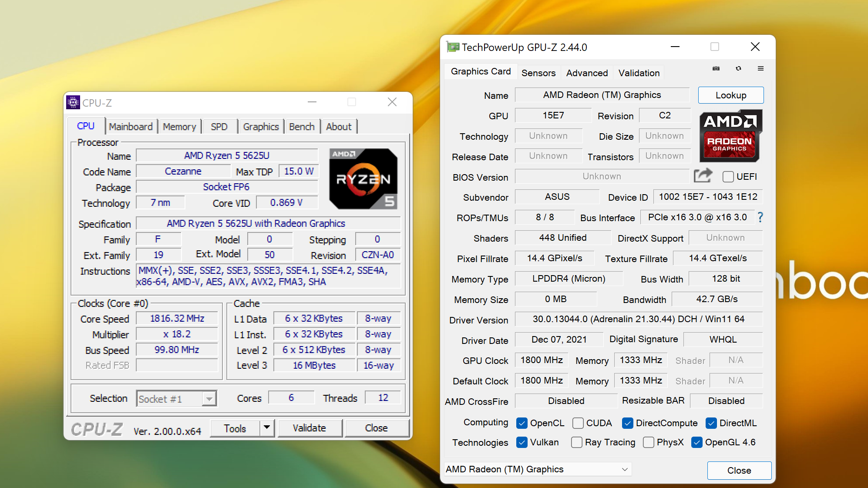Image resolution: width=868 pixels, height=488 pixels.
Task: Click the AMD CrossFire Disabled value
Action: [566, 400]
